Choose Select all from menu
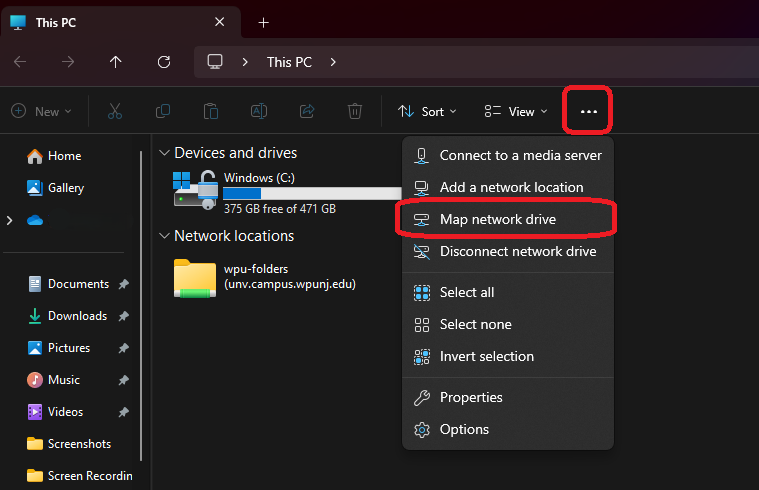 (508, 292)
